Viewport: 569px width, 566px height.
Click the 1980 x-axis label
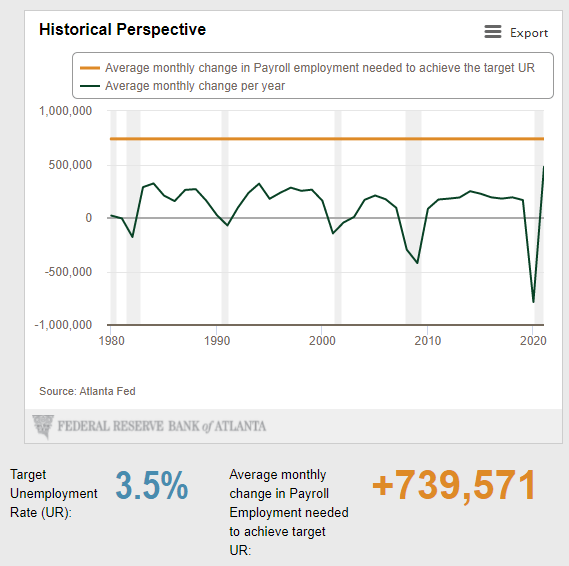pyautogui.click(x=111, y=341)
